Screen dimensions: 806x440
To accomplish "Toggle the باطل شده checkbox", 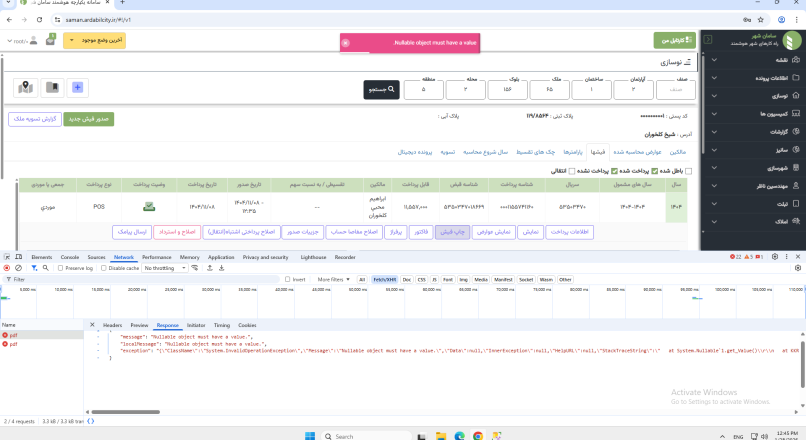I will [x=688, y=171].
